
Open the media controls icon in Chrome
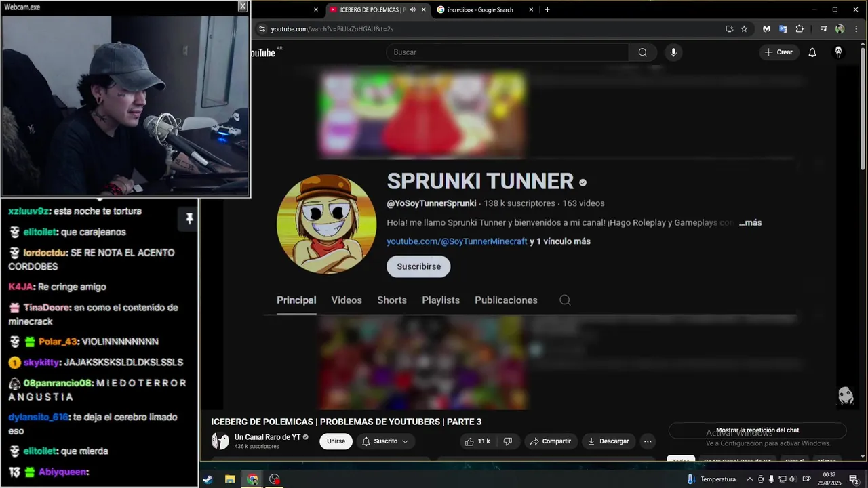point(823,29)
